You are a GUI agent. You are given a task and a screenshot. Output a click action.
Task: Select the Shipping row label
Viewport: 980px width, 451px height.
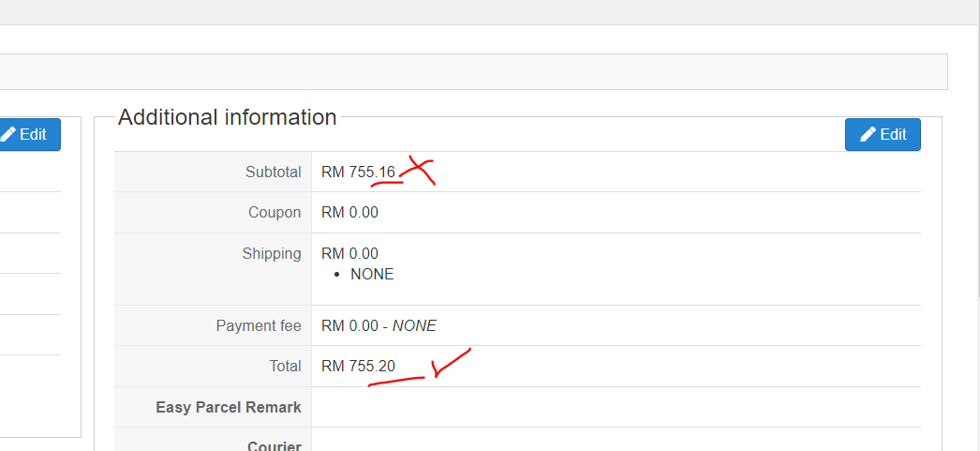pos(272,253)
